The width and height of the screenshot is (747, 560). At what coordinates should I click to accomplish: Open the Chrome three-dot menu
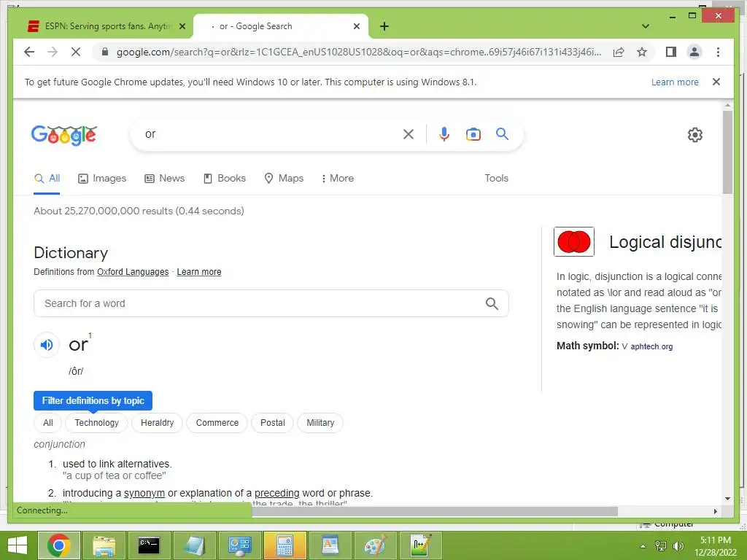[718, 52]
